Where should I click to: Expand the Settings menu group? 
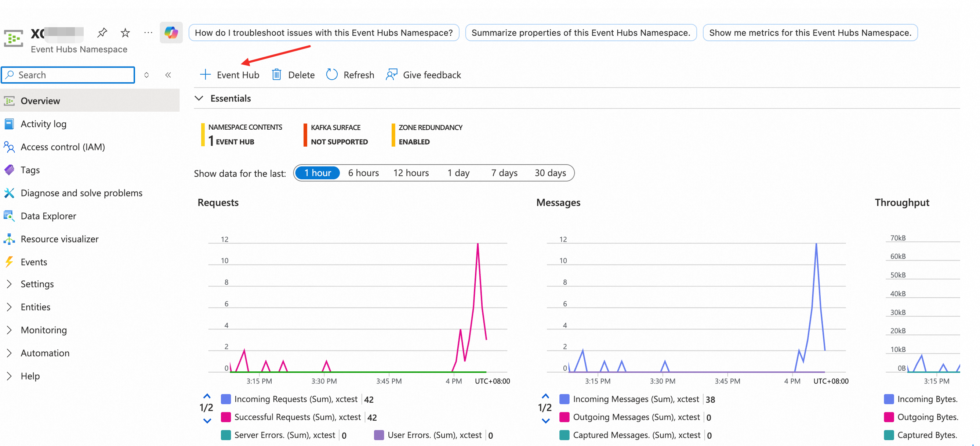(x=10, y=284)
